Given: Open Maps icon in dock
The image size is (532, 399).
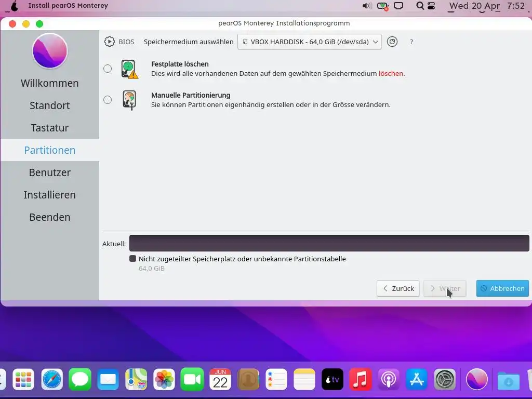Looking at the screenshot, I should point(136,379).
